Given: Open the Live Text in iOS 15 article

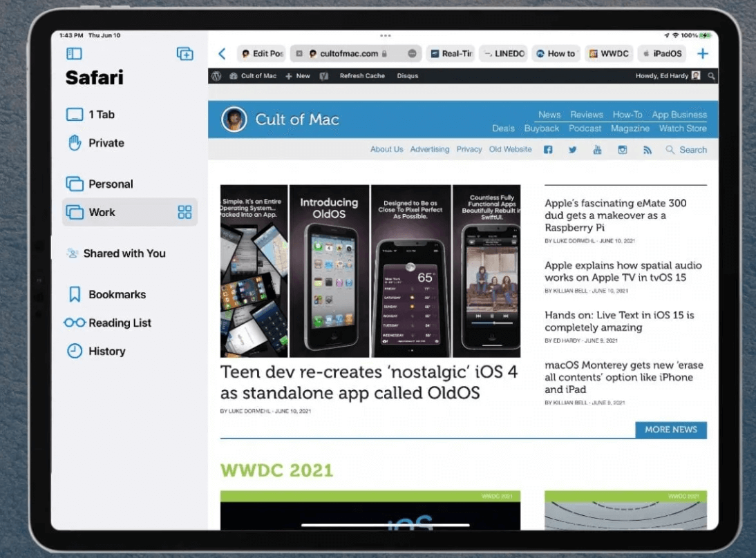Looking at the screenshot, I should (619, 321).
